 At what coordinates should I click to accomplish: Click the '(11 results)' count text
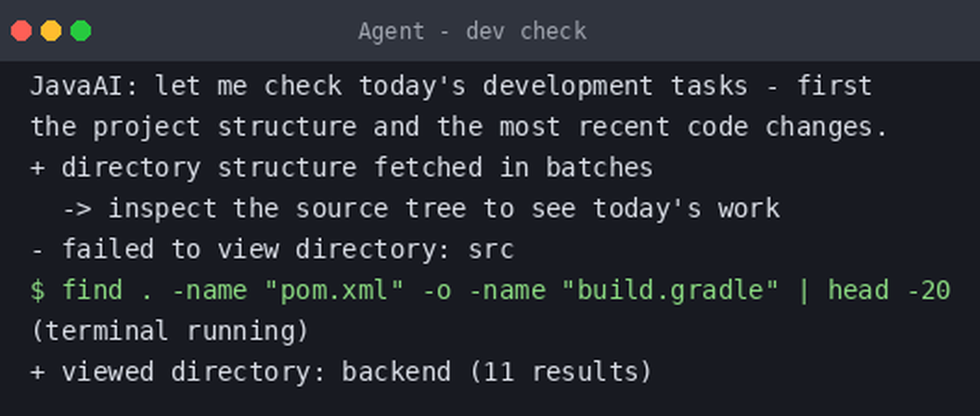point(561,372)
